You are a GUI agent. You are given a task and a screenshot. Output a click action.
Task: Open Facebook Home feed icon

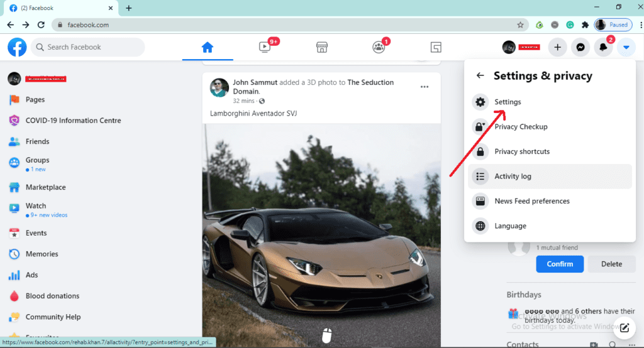tap(207, 47)
